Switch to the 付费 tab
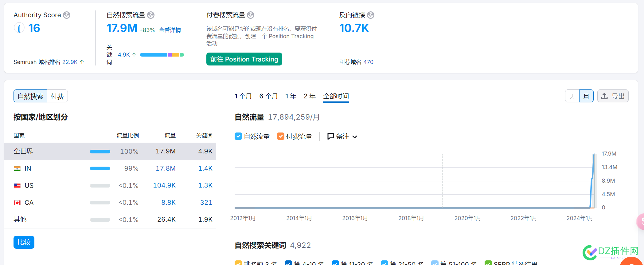Image resolution: width=644 pixels, height=265 pixels. pos(57,96)
